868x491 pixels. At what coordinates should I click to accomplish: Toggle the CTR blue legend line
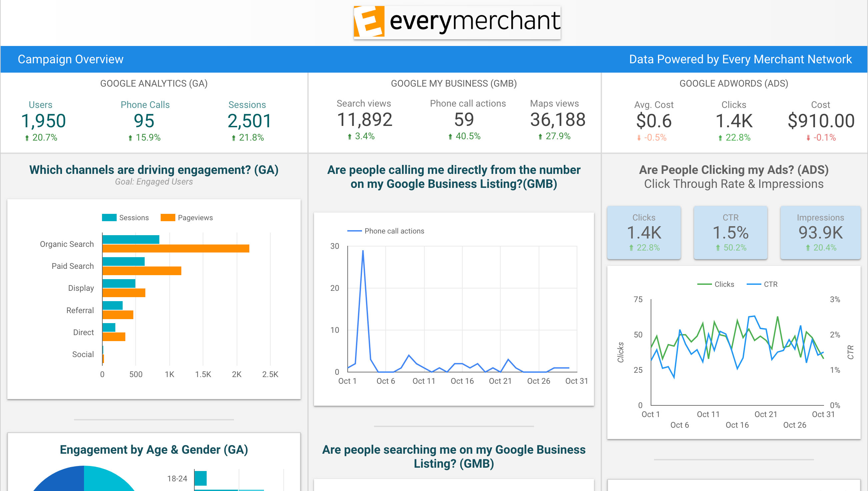coord(754,284)
